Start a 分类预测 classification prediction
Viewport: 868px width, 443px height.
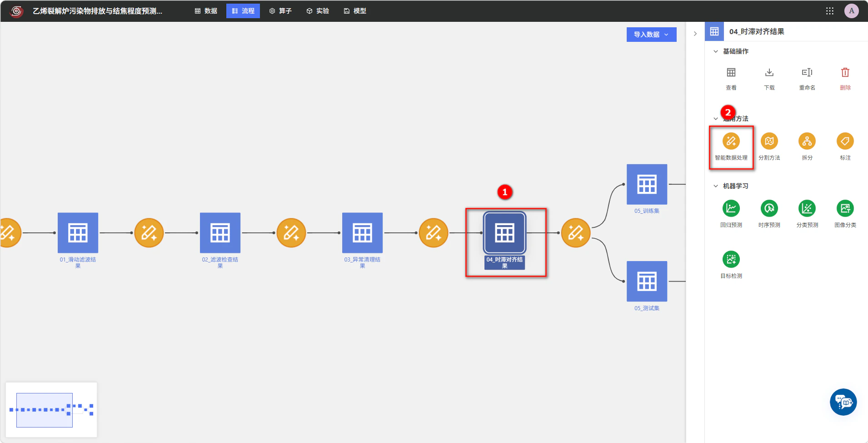807,208
